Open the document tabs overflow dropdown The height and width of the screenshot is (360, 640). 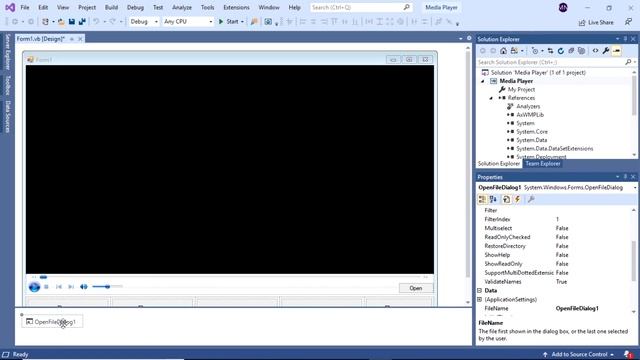click(461, 39)
